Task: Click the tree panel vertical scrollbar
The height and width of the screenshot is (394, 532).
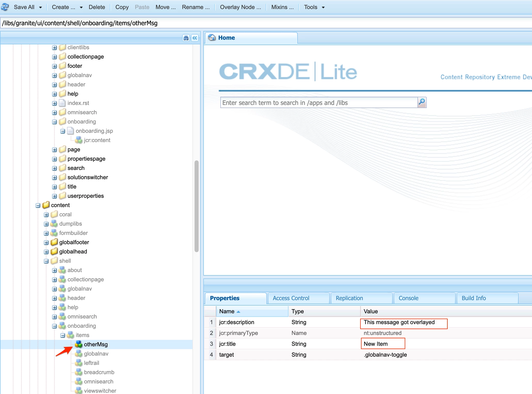Action: point(197,206)
